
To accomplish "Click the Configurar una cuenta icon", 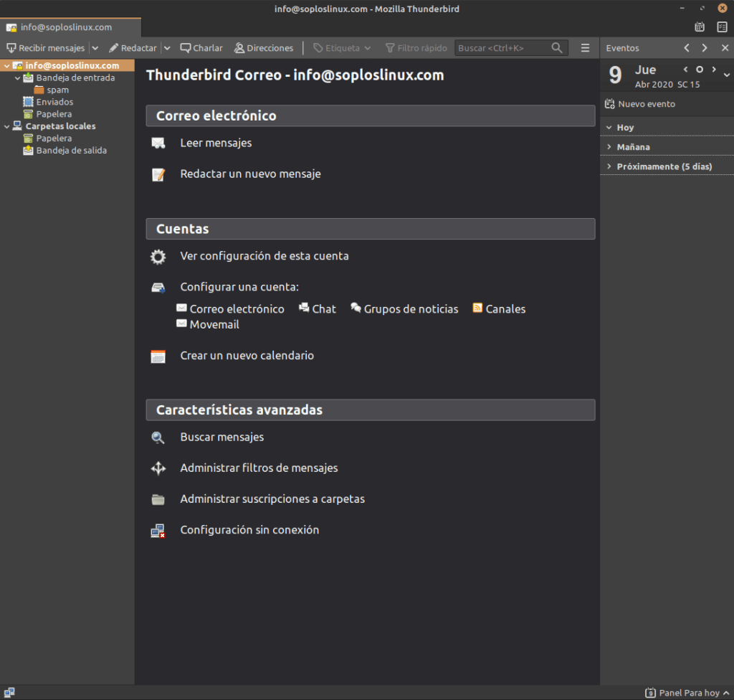I will click(x=158, y=287).
